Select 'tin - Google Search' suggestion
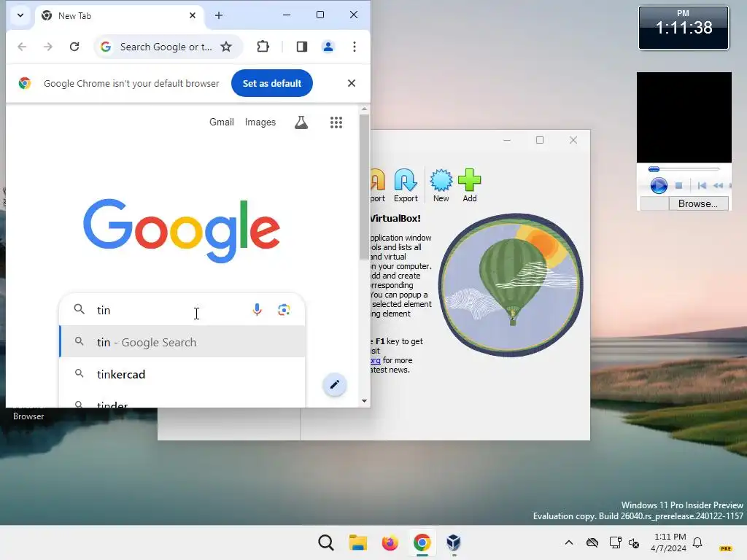Screen dimensions: 747x560 click(182, 342)
